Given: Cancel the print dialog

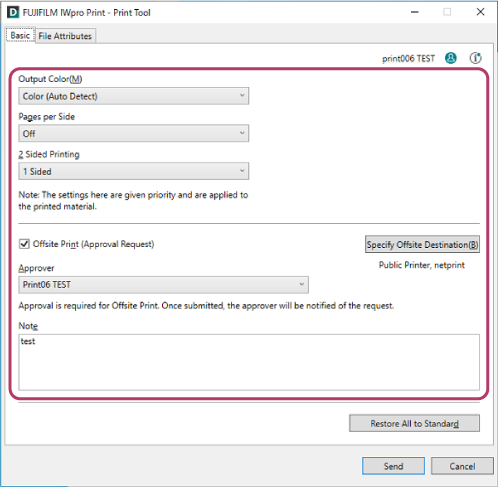Looking at the screenshot, I should point(462,466).
